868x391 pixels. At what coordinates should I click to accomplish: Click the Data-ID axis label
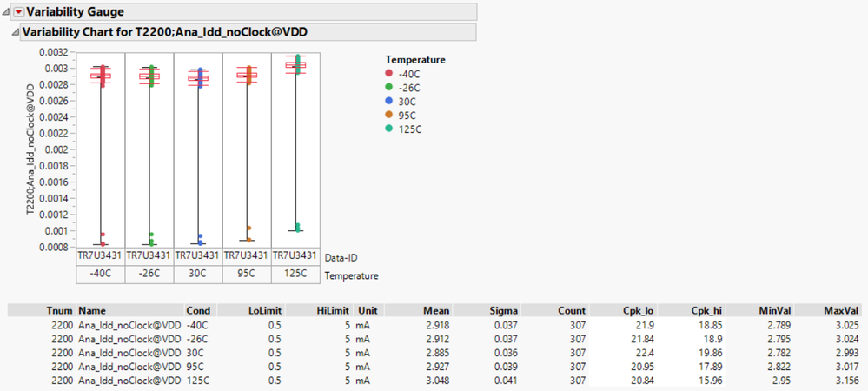(x=341, y=257)
